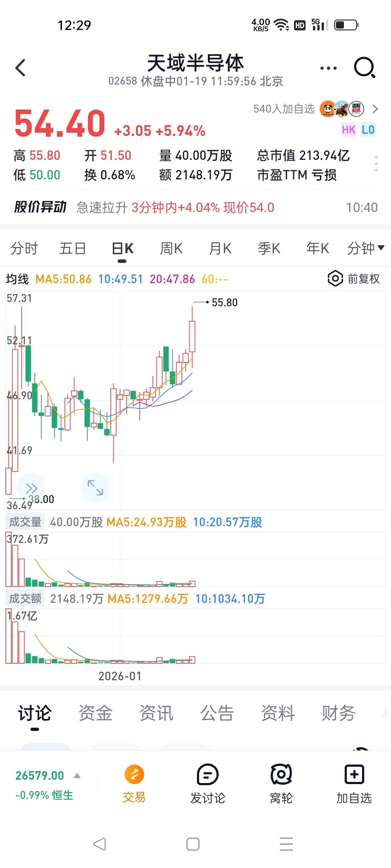This screenshot has height=868, width=391.
Task: Switch to the 季K chart tab
Action: 269,248
